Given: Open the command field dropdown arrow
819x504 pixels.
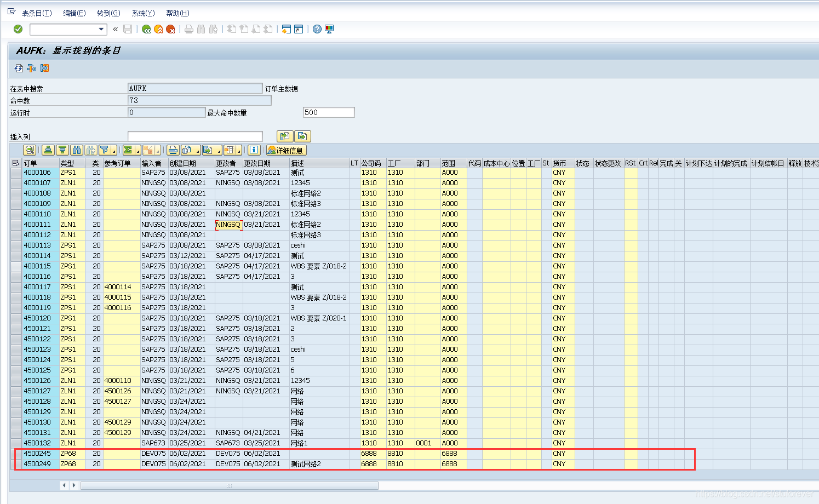Looking at the screenshot, I should pos(101,29).
